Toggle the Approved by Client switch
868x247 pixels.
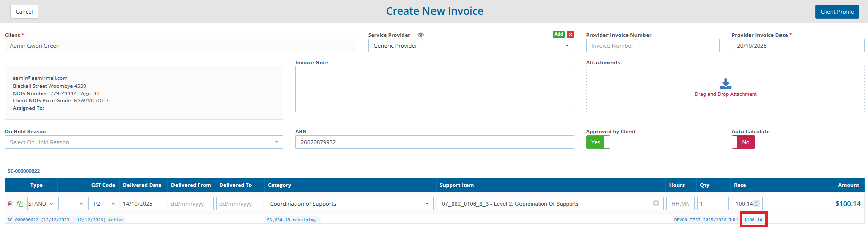(598, 142)
